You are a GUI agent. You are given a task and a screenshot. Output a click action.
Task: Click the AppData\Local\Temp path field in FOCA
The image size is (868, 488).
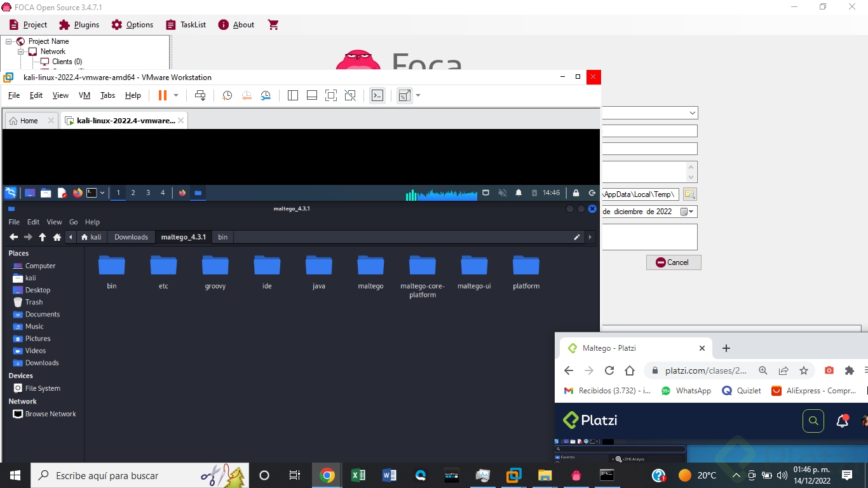(641, 194)
